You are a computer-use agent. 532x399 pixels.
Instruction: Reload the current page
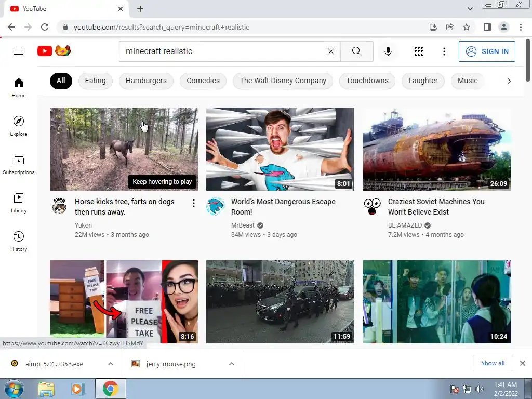[x=45, y=27]
